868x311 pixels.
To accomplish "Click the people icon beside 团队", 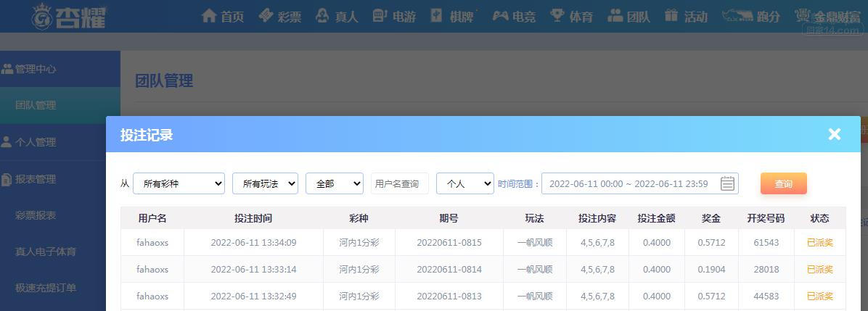I will pyautogui.click(x=615, y=15).
